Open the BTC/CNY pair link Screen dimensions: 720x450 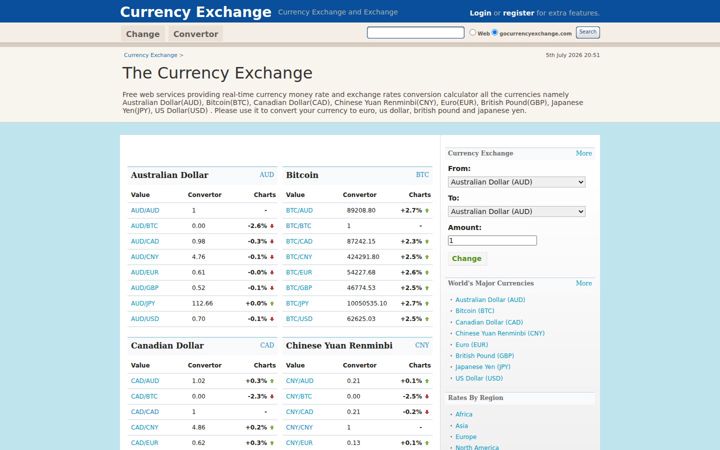point(299,257)
